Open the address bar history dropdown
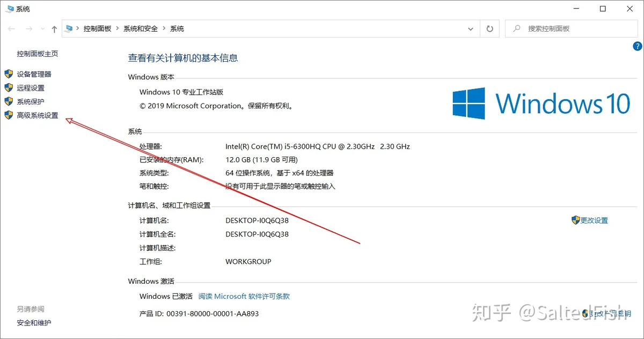This screenshot has width=644, height=339. [x=471, y=29]
